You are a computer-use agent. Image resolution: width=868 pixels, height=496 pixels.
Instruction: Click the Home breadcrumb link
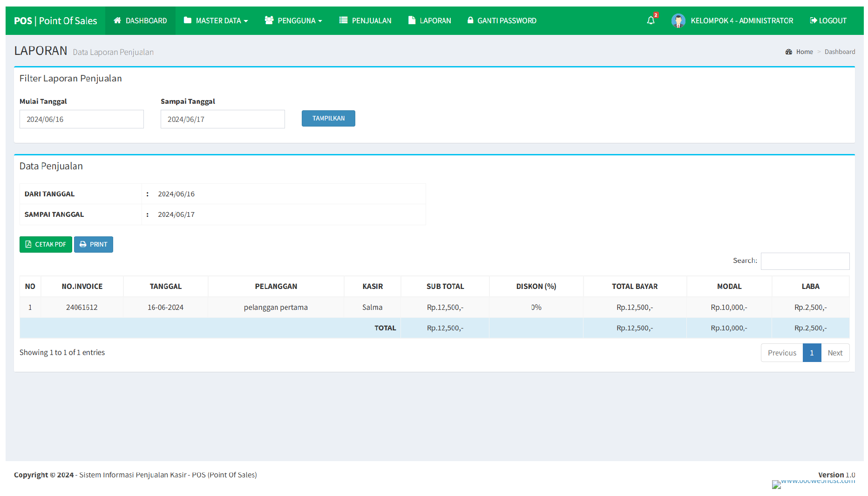(804, 52)
